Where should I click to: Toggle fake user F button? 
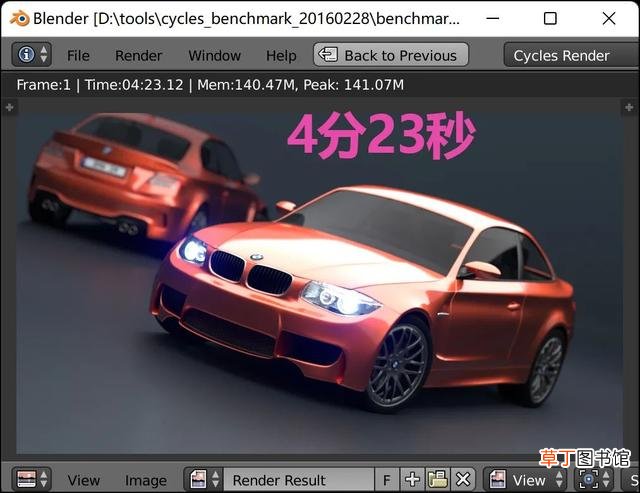click(387, 480)
